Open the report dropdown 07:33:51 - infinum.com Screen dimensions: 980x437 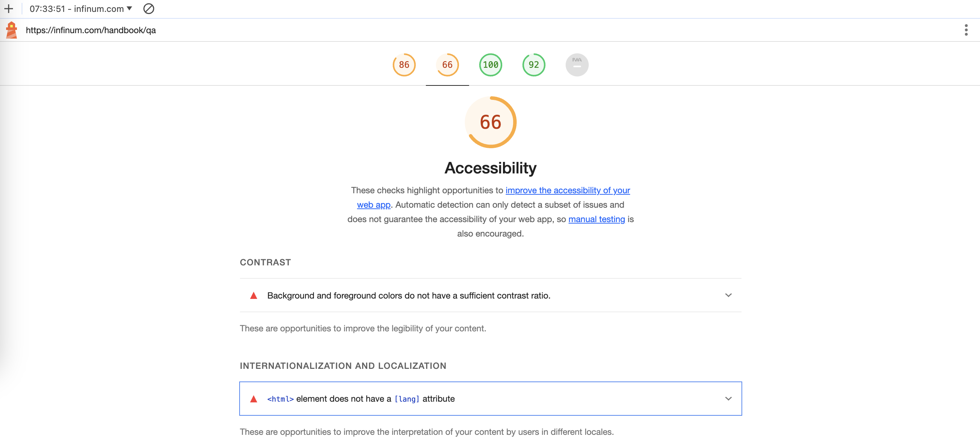click(81, 8)
